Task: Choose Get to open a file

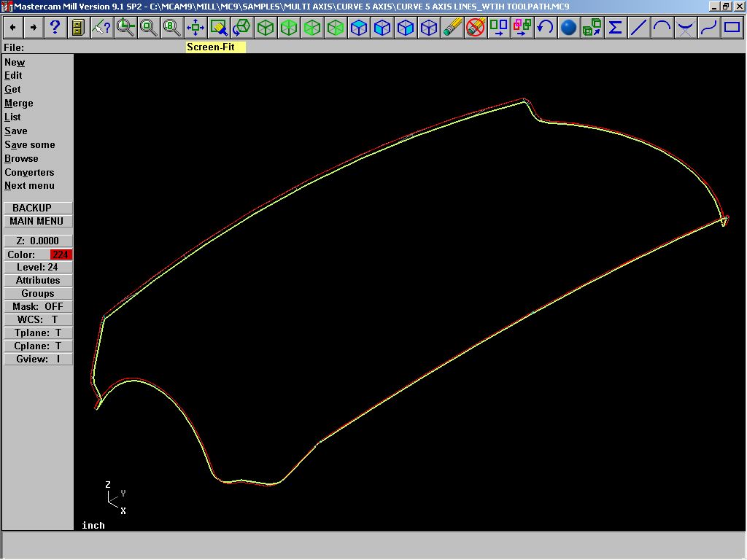Action: click(x=12, y=90)
